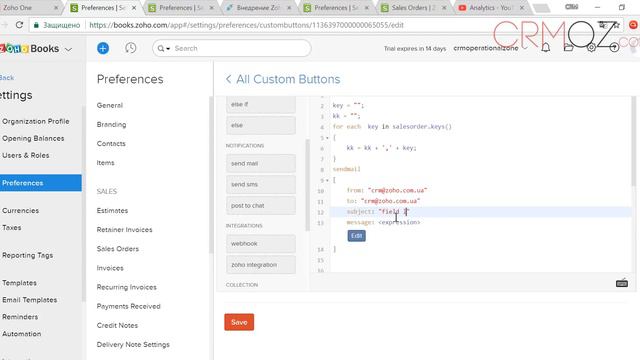The height and width of the screenshot is (360, 640).
Task: Expand the Zoho Books app switcher chevron
Action: point(69,49)
